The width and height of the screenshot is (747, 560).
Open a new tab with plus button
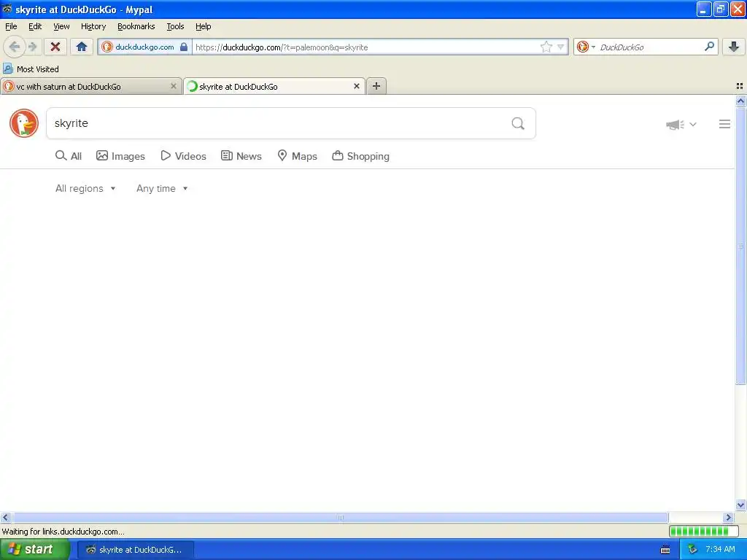(376, 86)
